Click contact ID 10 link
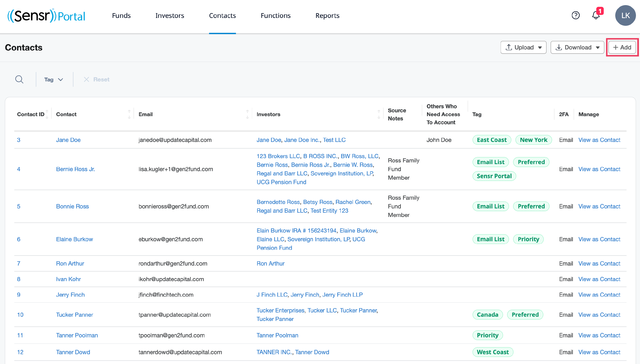Viewport: 640px width, 364px height. [x=20, y=315]
